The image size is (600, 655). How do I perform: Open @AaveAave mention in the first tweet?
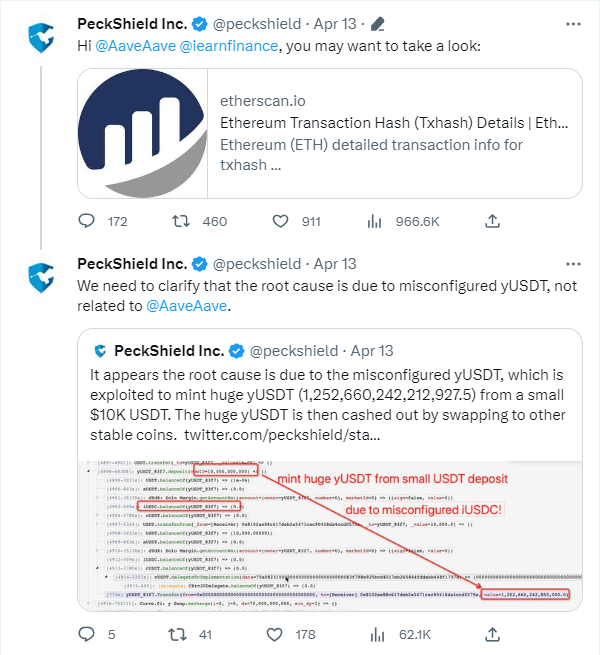136,46
